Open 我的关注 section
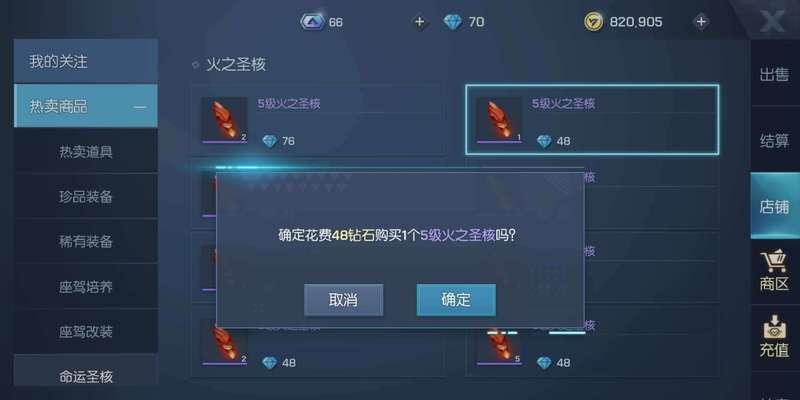This screenshot has height=400, width=800. pos(86,62)
